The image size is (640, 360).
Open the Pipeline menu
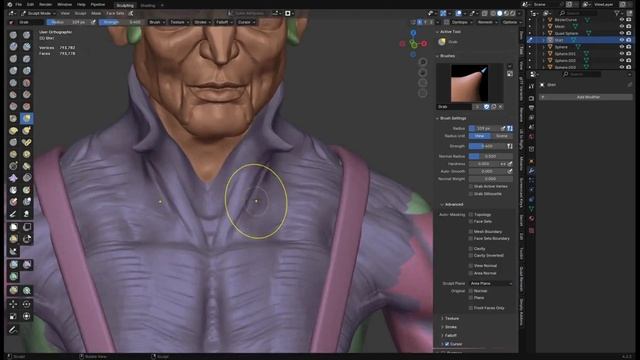click(x=98, y=4)
